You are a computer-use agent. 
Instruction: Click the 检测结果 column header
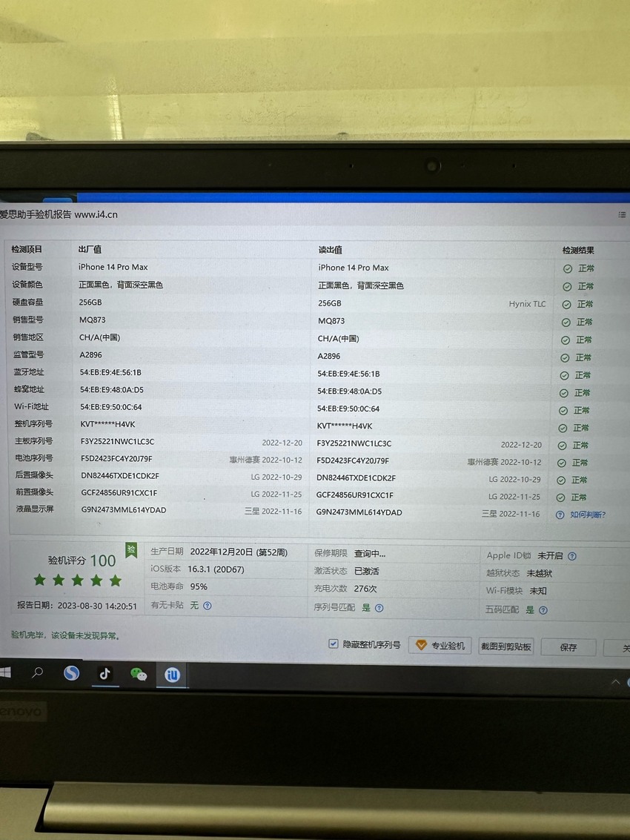tap(578, 250)
